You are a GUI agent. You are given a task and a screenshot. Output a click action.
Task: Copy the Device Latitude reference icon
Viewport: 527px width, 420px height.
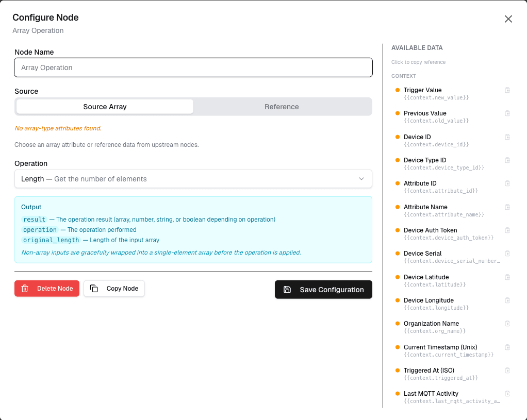pyautogui.click(x=507, y=277)
